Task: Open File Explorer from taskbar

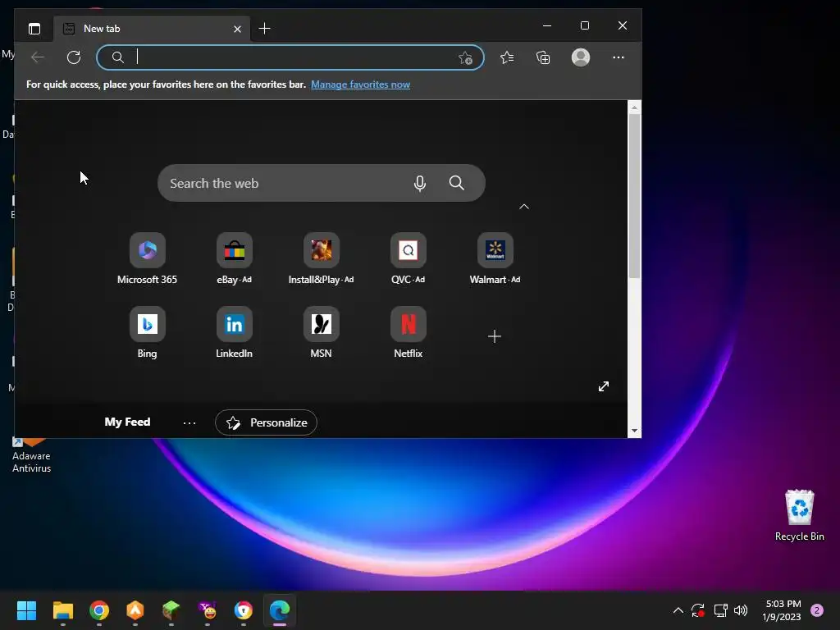Action: pos(62,610)
